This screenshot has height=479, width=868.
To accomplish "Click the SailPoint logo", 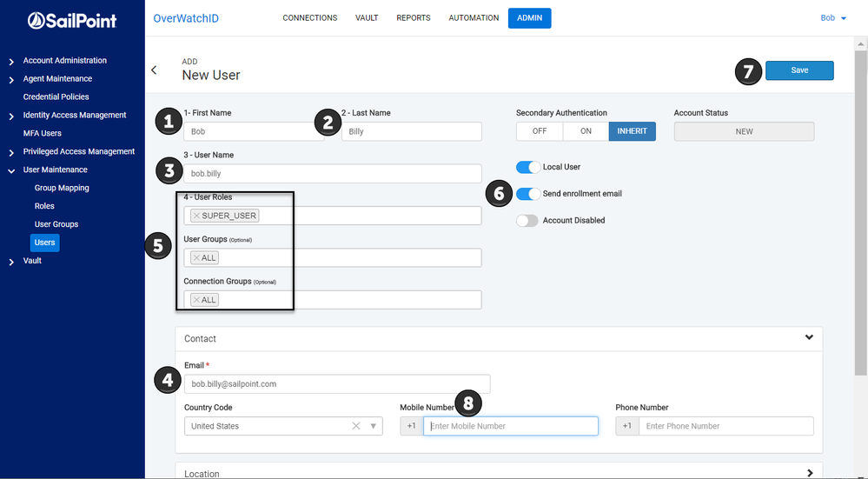I will click(x=71, y=19).
